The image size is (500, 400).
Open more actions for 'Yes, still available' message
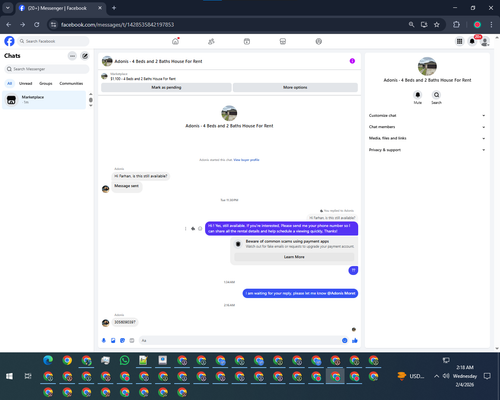point(185,228)
